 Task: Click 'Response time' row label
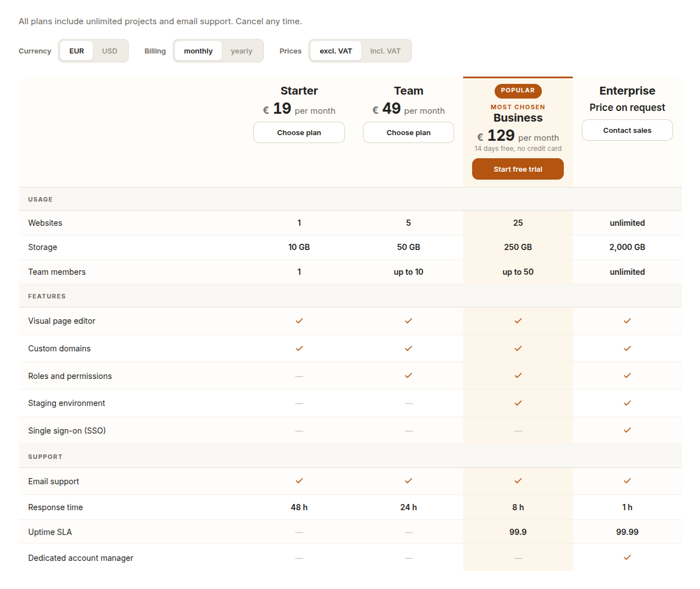[x=55, y=507]
